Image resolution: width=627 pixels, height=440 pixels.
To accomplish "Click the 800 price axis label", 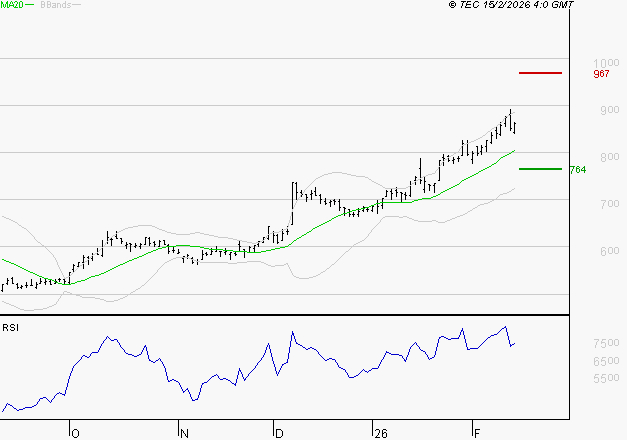I will click(610, 157).
